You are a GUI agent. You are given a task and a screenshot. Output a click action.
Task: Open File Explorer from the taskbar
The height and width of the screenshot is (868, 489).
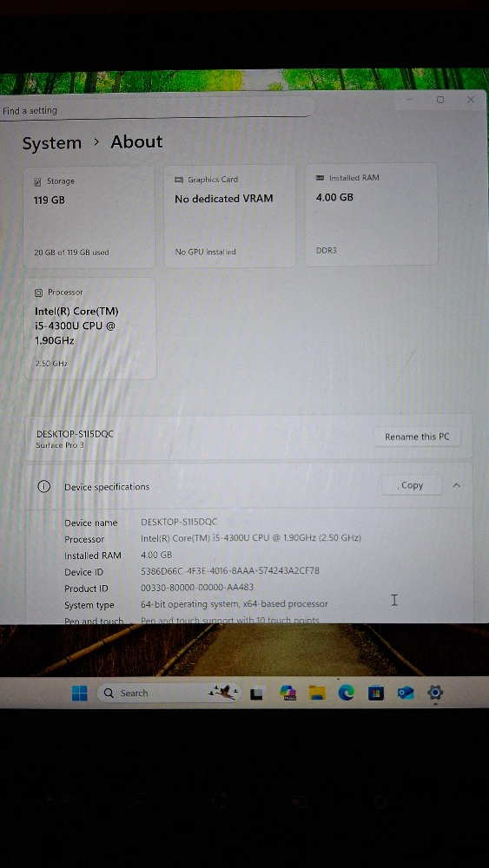coord(317,693)
